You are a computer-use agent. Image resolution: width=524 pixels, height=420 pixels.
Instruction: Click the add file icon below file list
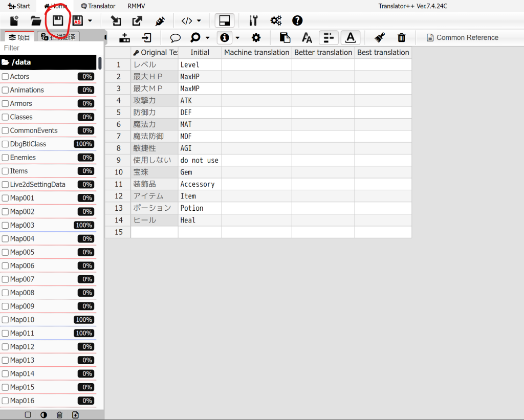[x=76, y=415]
